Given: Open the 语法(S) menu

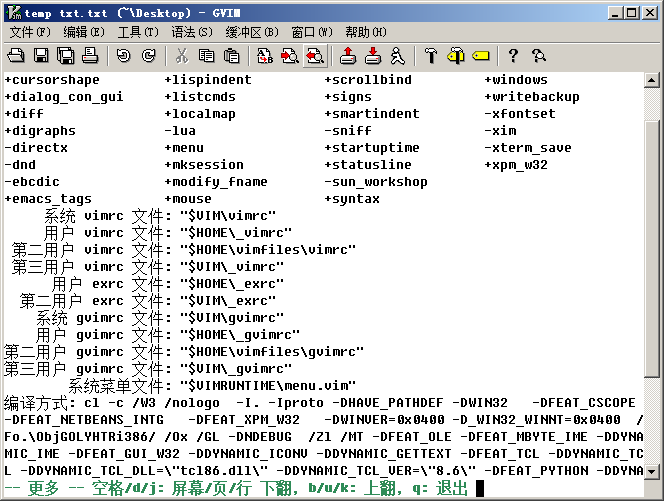Looking at the screenshot, I should tap(192, 32).
